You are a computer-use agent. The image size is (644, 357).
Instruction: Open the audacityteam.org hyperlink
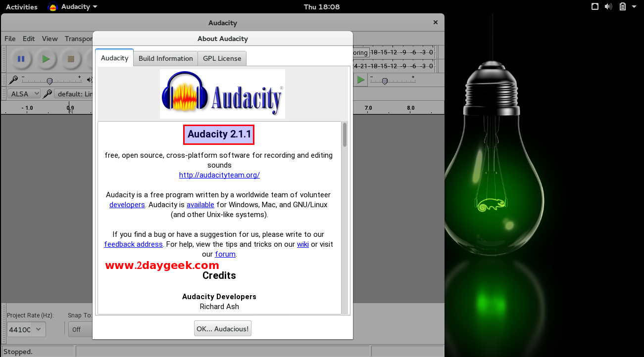coord(219,175)
